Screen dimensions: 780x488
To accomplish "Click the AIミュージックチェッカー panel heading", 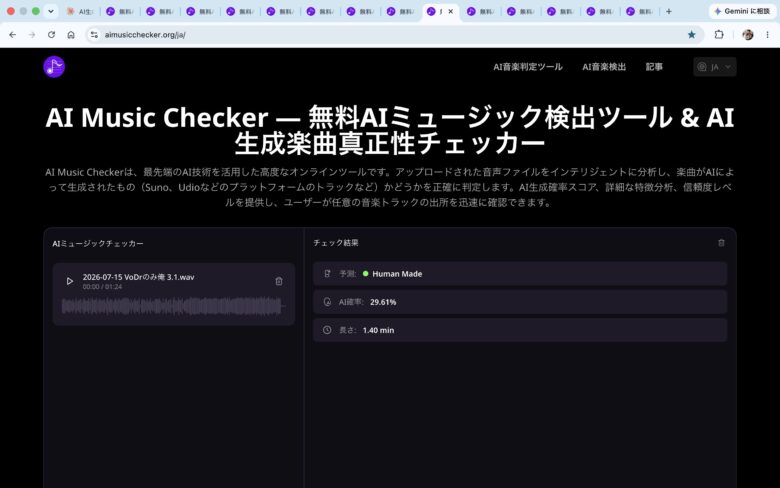I will (98, 243).
